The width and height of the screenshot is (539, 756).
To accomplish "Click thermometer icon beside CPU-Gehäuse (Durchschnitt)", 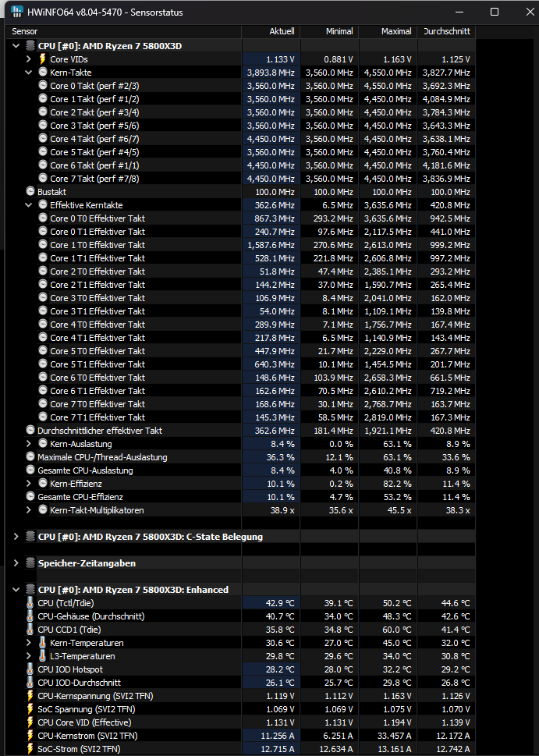I will point(30,616).
